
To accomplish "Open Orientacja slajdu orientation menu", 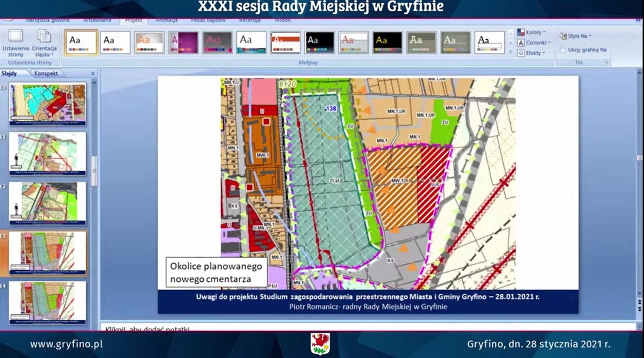I will click(x=44, y=43).
